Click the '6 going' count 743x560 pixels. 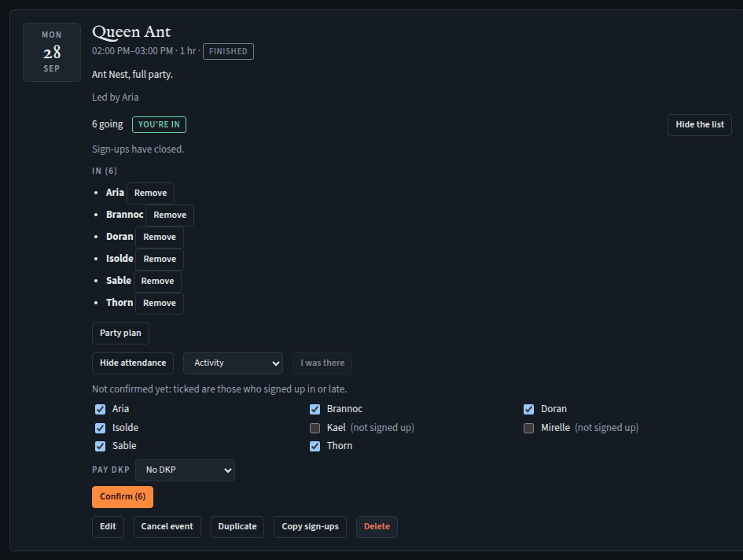pos(107,125)
